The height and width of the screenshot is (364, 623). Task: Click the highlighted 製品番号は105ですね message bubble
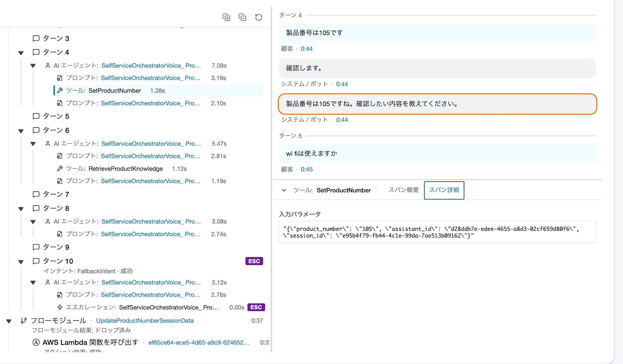tap(437, 104)
